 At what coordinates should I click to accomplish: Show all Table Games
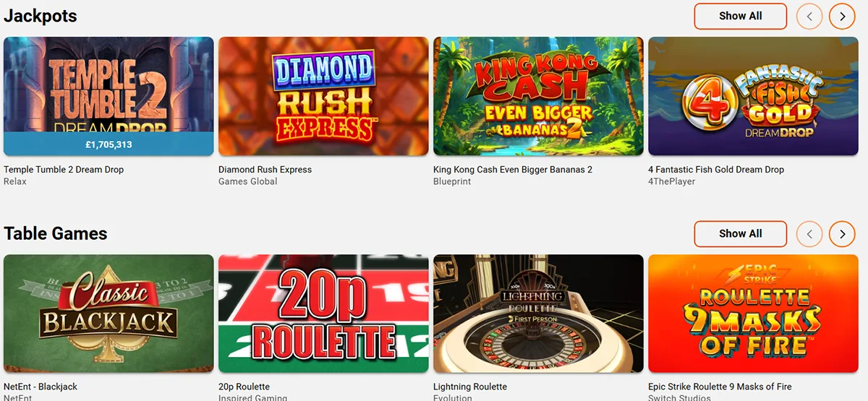(740, 233)
